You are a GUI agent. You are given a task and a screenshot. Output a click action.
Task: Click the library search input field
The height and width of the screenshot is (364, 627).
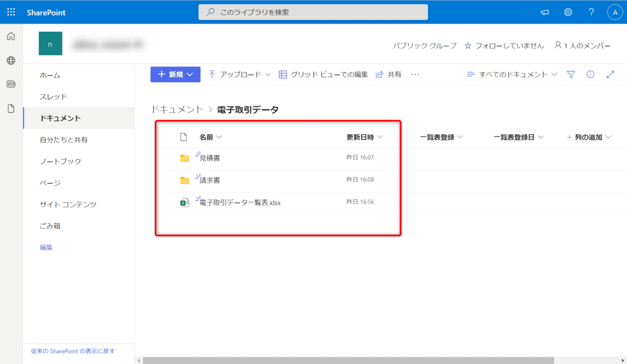pyautogui.click(x=313, y=11)
